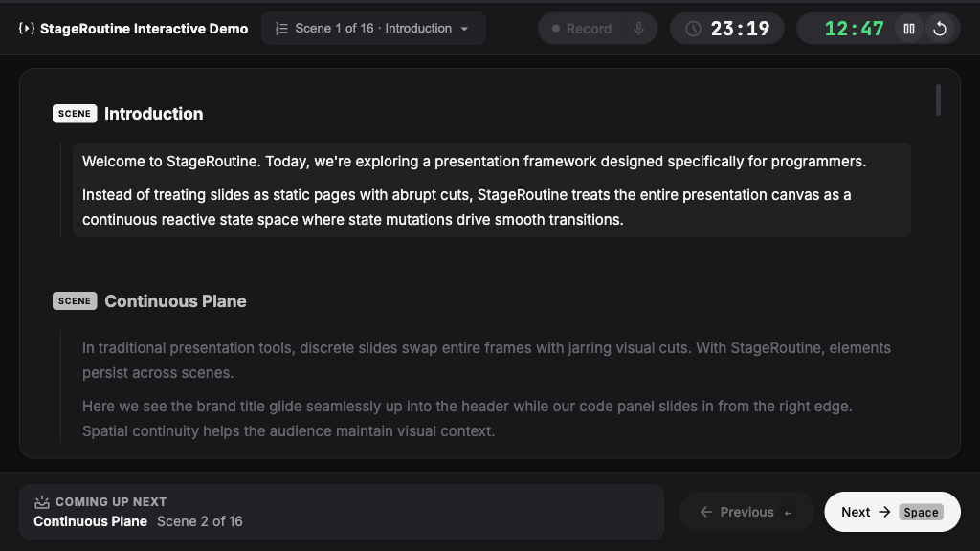Click the 23:19 clock time display
This screenshot has width=980, height=551.
point(740,29)
